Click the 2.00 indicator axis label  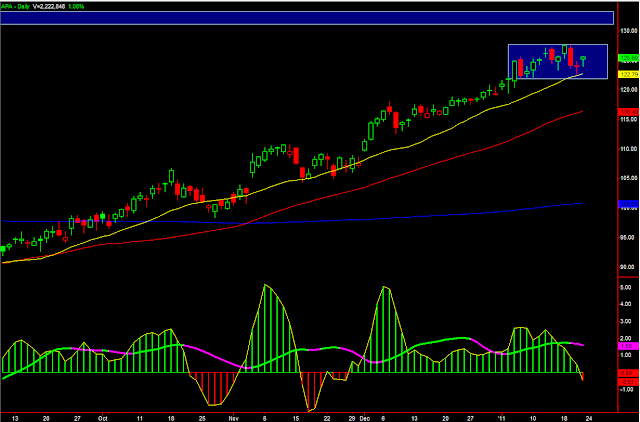626,338
